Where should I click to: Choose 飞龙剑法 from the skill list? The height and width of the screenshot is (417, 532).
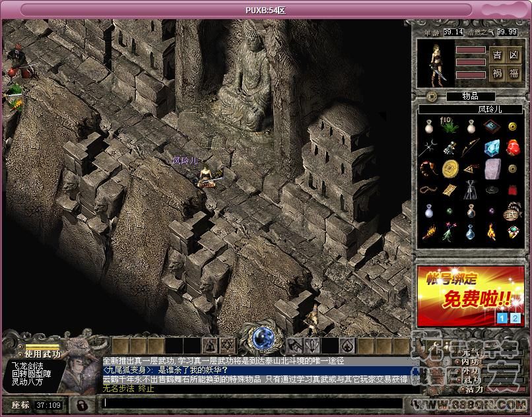(28, 366)
